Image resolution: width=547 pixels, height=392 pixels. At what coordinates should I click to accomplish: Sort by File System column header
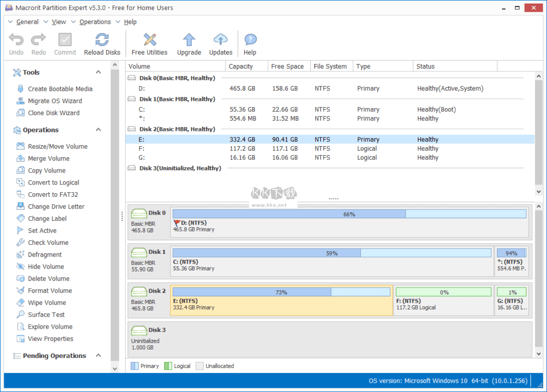point(332,66)
